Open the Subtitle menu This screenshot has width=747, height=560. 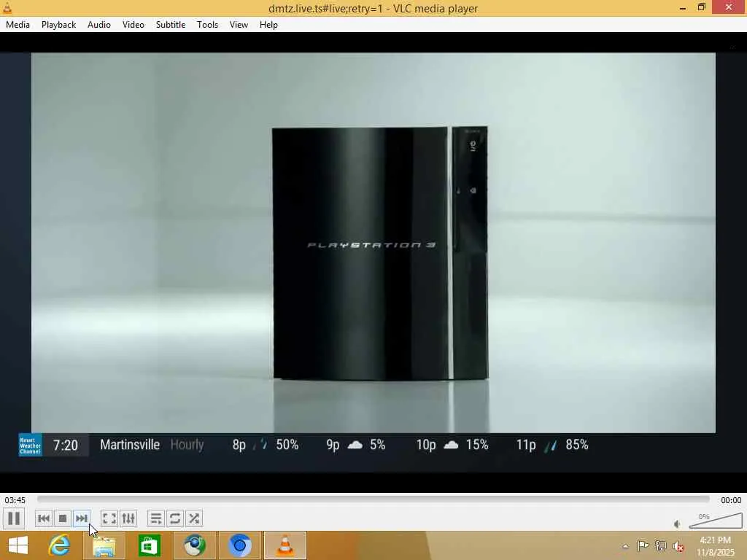pos(171,25)
